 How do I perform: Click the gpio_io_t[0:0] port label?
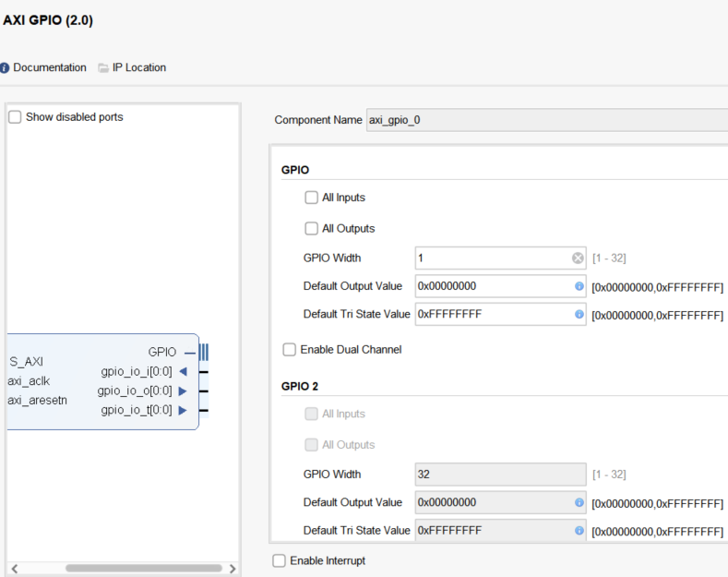click(x=137, y=410)
